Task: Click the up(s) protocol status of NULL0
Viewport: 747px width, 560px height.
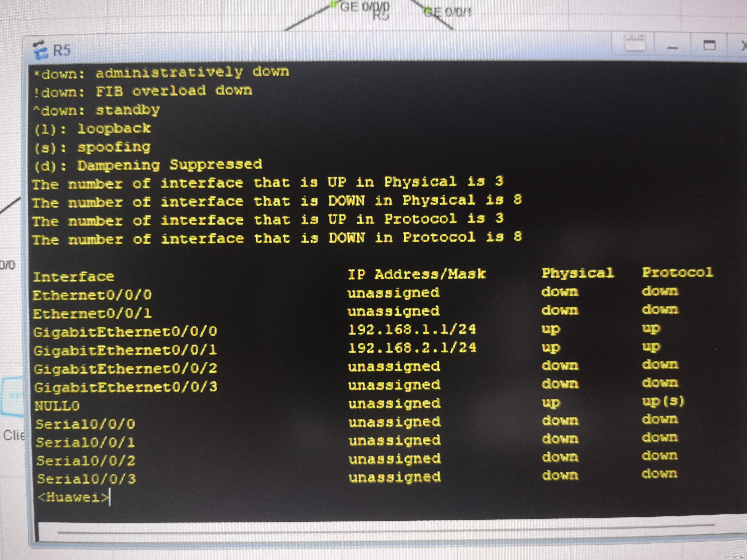Action: (x=663, y=401)
